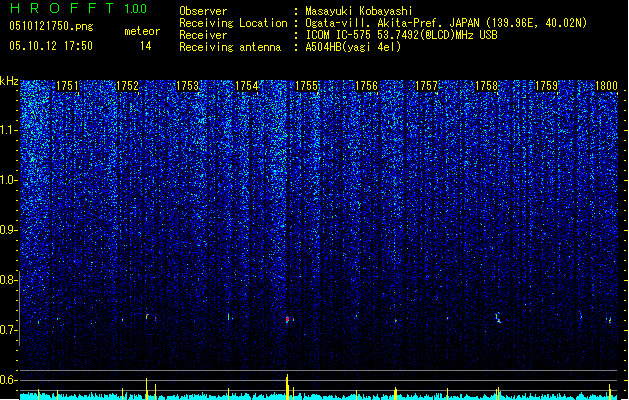Viewport: 629px width, 400px height.
Task: Click the tallest yellow power spike before 1755
Action: tap(287, 387)
